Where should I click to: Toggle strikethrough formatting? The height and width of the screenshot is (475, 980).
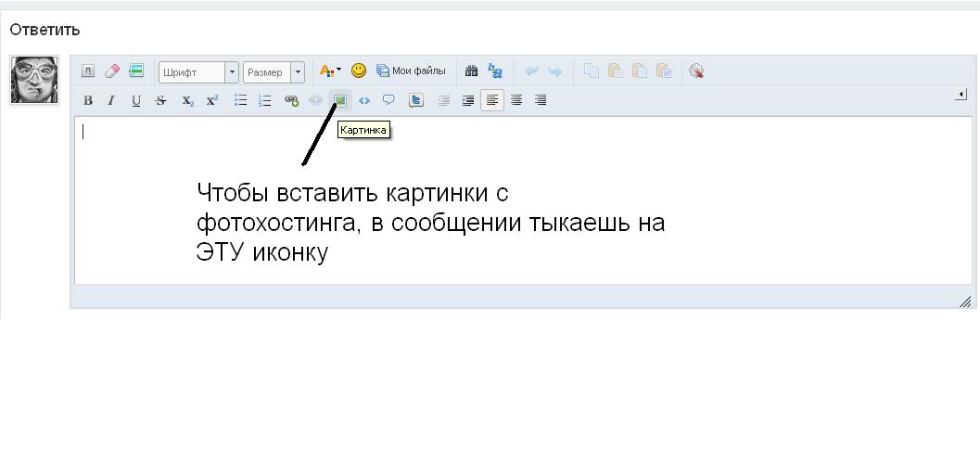[160, 100]
